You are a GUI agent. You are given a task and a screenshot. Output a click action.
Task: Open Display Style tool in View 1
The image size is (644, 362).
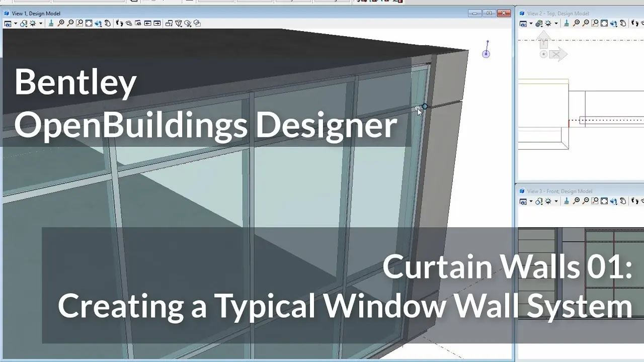click(x=23, y=23)
